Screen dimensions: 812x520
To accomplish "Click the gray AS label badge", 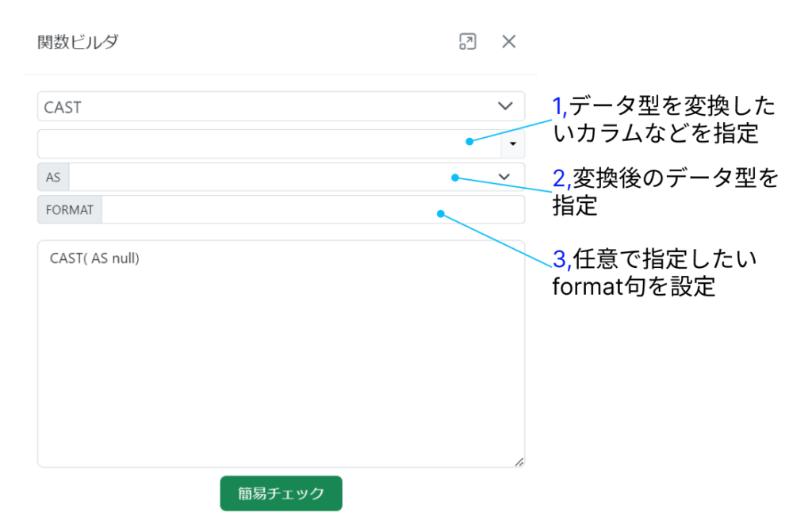I will [x=53, y=177].
